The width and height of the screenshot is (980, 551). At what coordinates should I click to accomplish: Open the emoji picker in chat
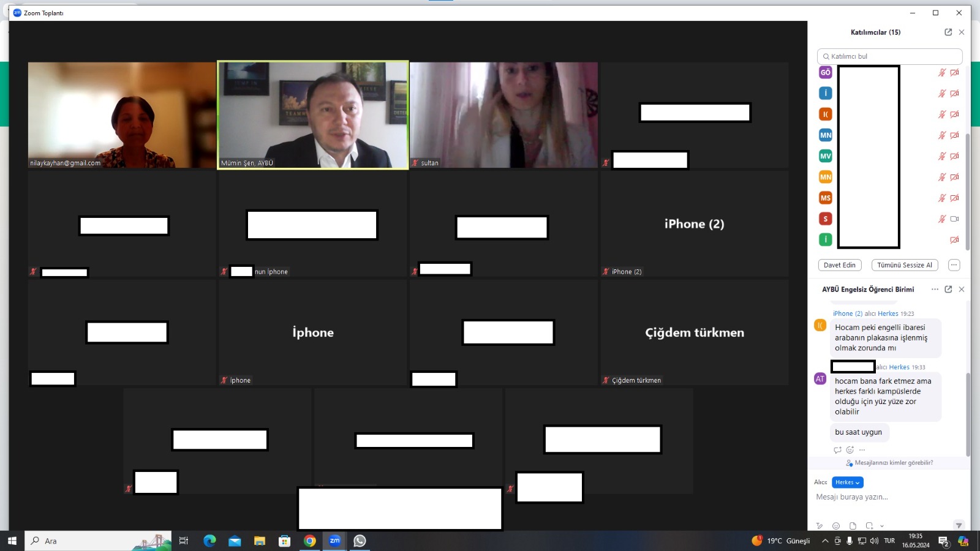(x=836, y=525)
